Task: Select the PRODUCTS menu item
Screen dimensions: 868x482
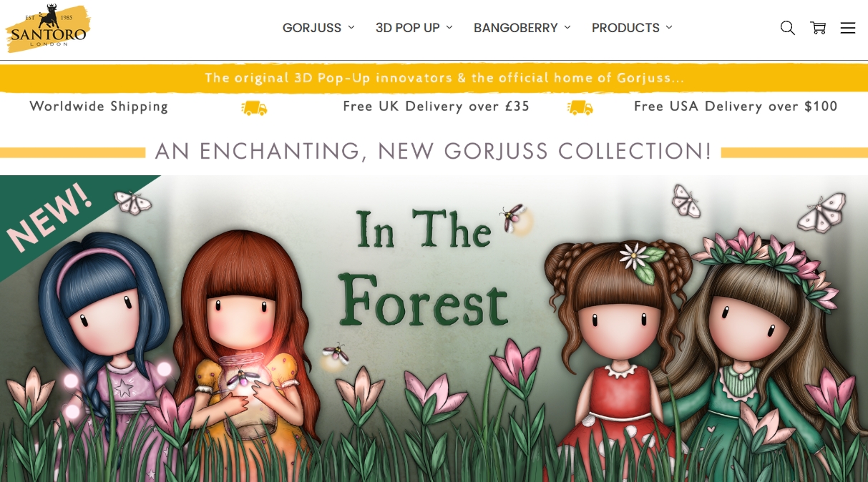Action: pos(625,28)
